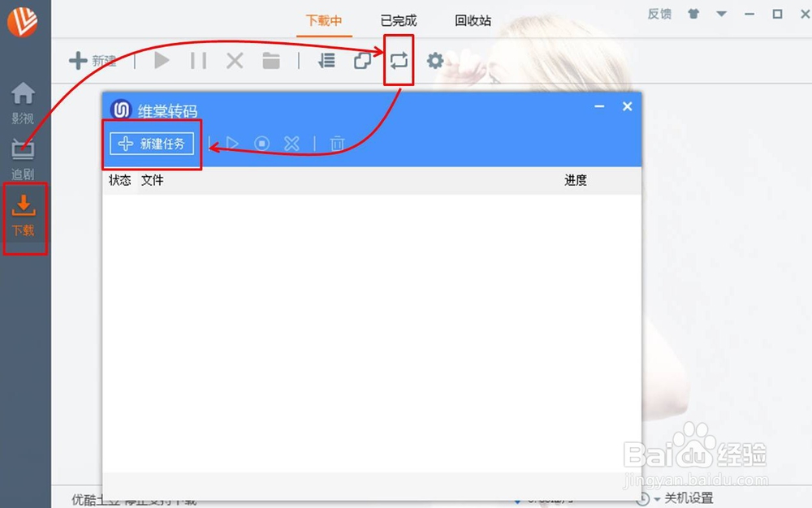Open download settings with the gear icon
The width and height of the screenshot is (812, 508).
pos(435,60)
